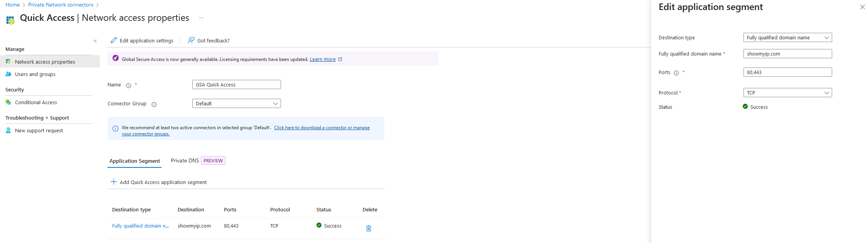Click the showmyip.com table cell
868x243 pixels.
click(194, 226)
